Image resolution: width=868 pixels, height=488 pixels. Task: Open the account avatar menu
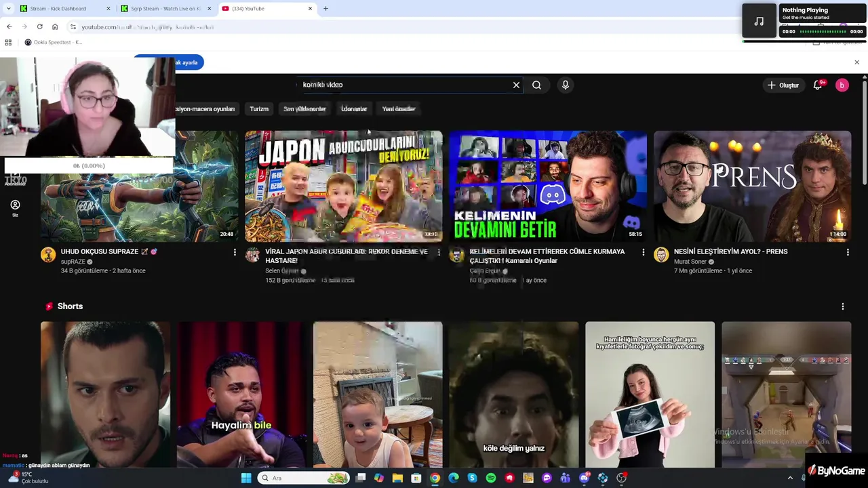coord(842,85)
